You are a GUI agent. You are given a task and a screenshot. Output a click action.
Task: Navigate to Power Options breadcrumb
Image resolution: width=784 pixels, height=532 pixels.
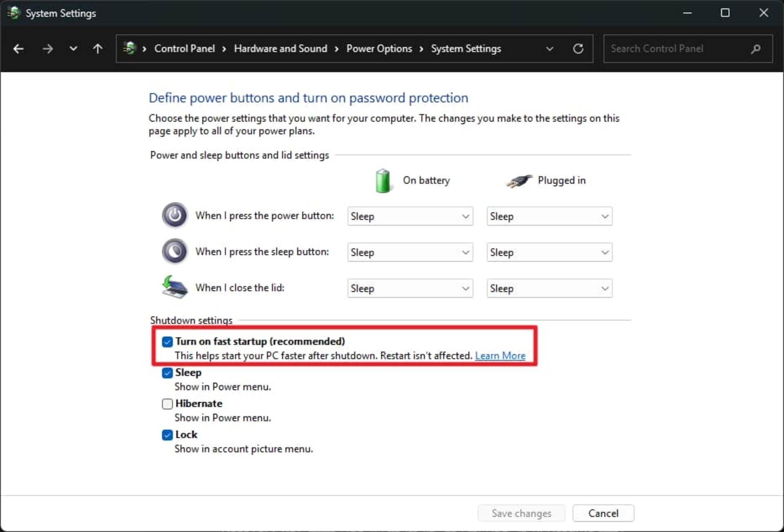coord(379,49)
